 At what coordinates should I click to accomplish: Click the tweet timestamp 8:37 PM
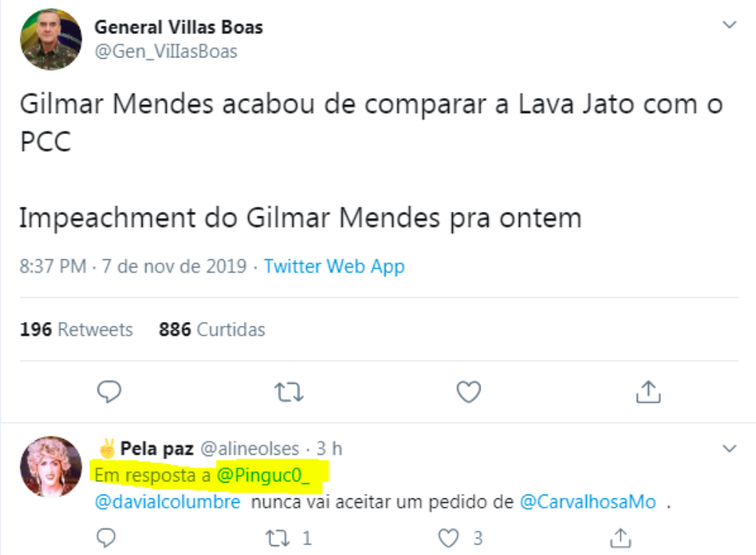click(x=52, y=266)
